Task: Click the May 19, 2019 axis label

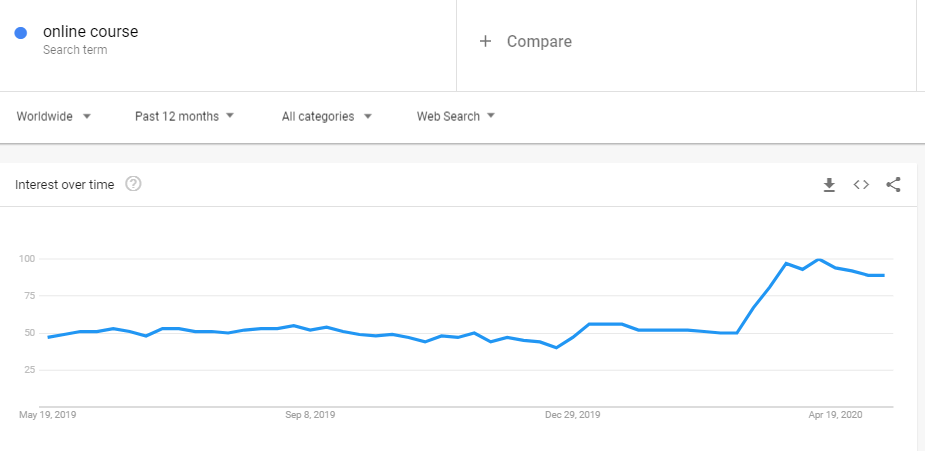Action: point(48,414)
